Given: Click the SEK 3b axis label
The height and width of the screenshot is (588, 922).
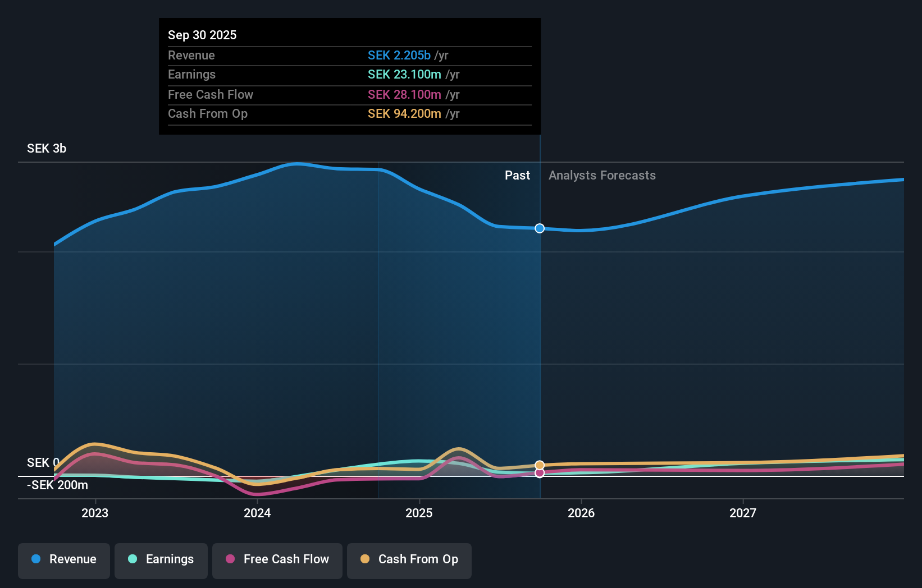Looking at the screenshot, I should tap(47, 149).
